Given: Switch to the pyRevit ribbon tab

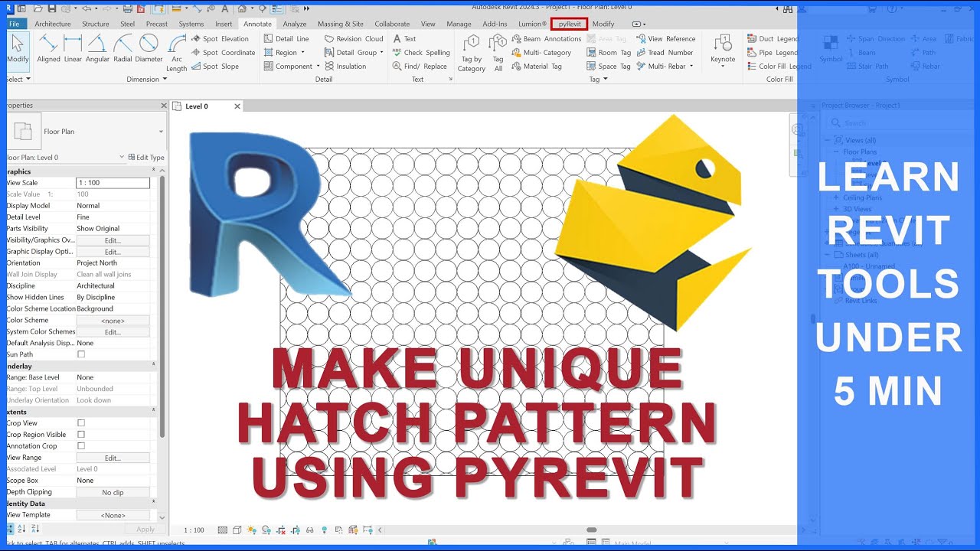Looking at the screenshot, I should 570,24.
